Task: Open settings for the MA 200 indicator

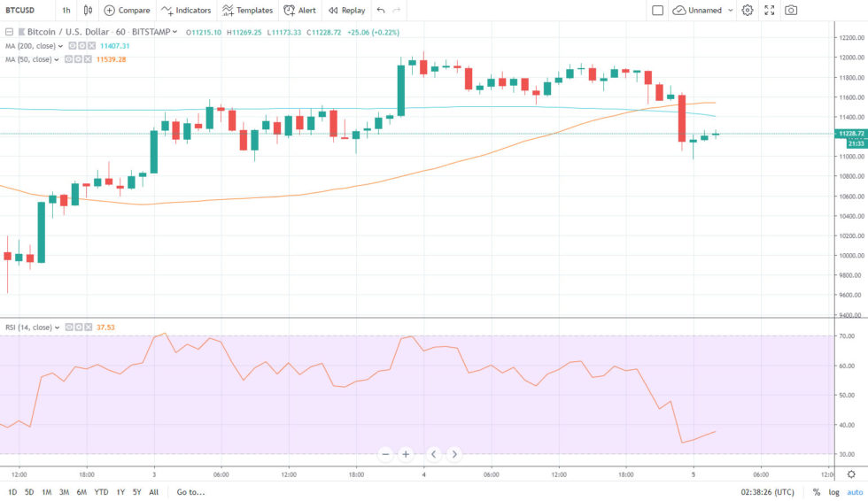Action: pyautogui.click(x=81, y=46)
